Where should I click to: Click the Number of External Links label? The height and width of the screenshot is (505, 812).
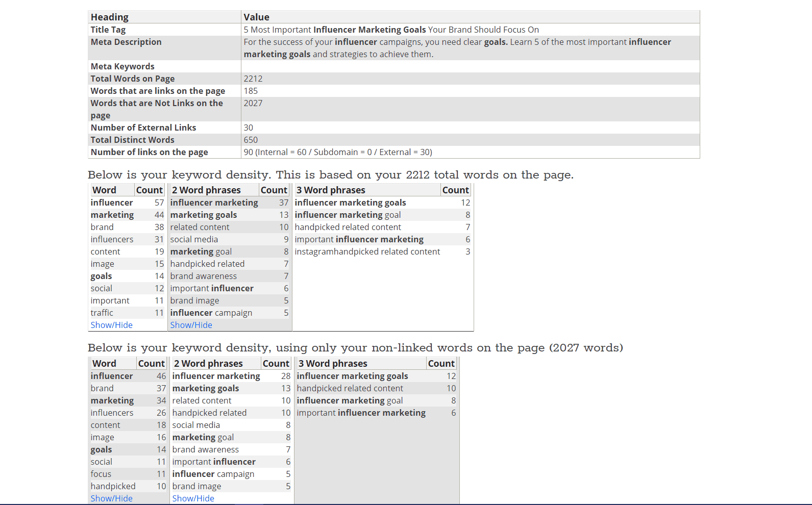point(143,128)
